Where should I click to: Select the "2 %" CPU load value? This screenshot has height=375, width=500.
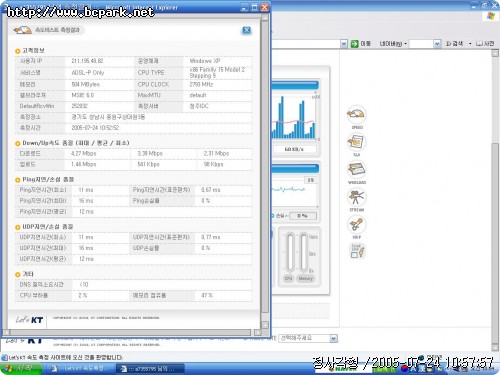83,296
